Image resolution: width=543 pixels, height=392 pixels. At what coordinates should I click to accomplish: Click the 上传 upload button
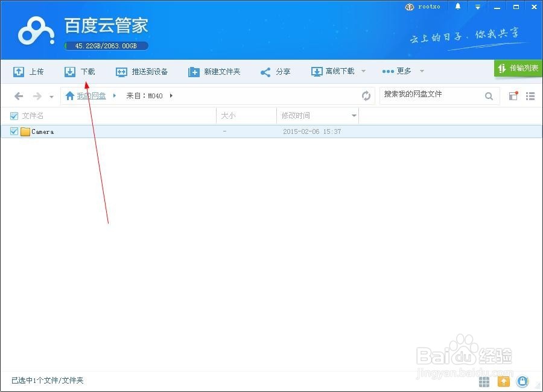point(28,72)
